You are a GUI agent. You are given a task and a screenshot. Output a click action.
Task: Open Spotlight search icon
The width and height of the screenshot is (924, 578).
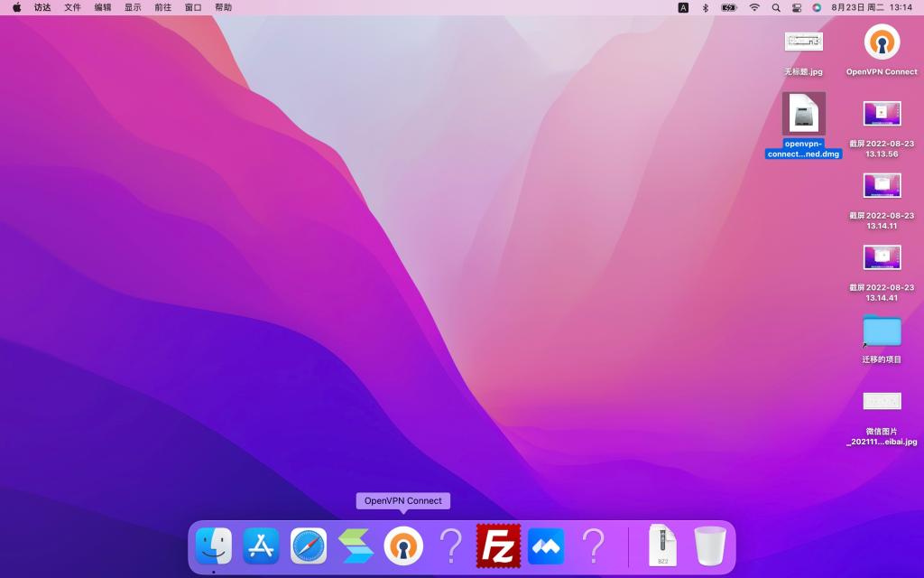[x=776, y=7]
